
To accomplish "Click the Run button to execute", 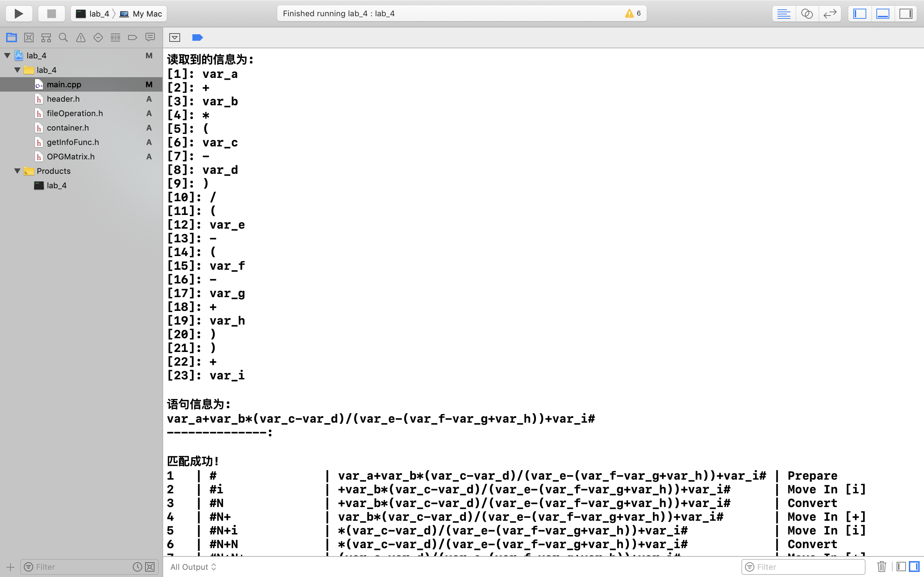I will [x=19, y=13].
